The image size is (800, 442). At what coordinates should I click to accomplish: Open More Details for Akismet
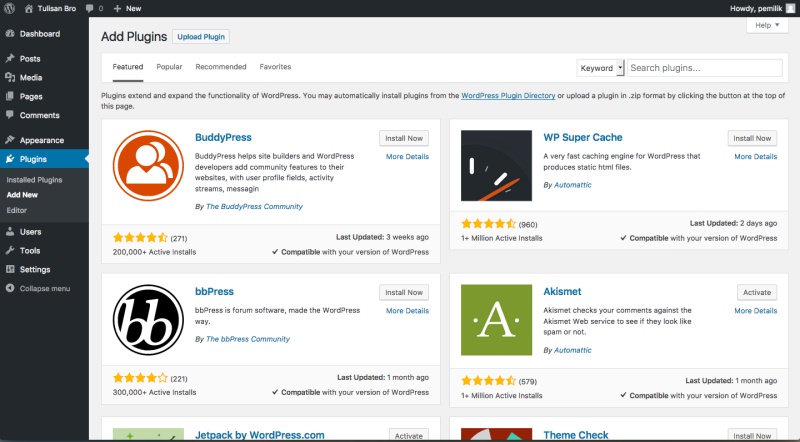click(x=756, y=311)
